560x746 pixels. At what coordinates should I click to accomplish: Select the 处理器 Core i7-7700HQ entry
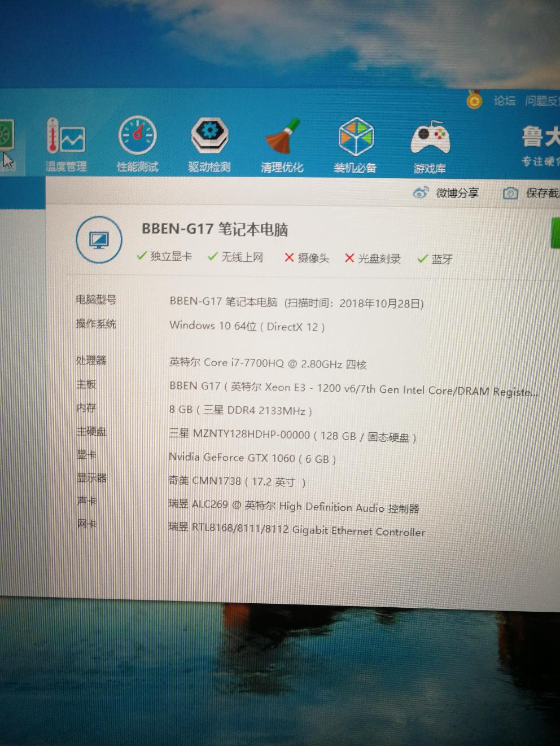268,363
